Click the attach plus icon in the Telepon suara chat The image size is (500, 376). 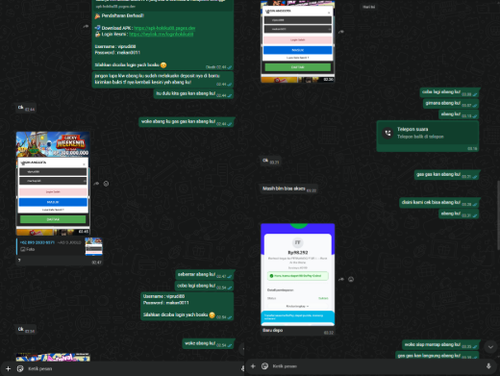coord(253,366)
